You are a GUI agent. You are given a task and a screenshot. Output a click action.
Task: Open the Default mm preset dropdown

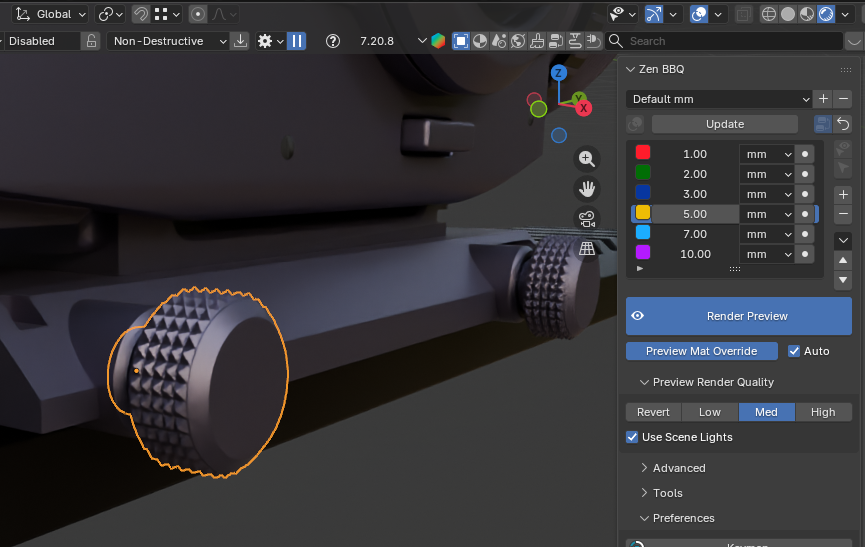point(719,99)
